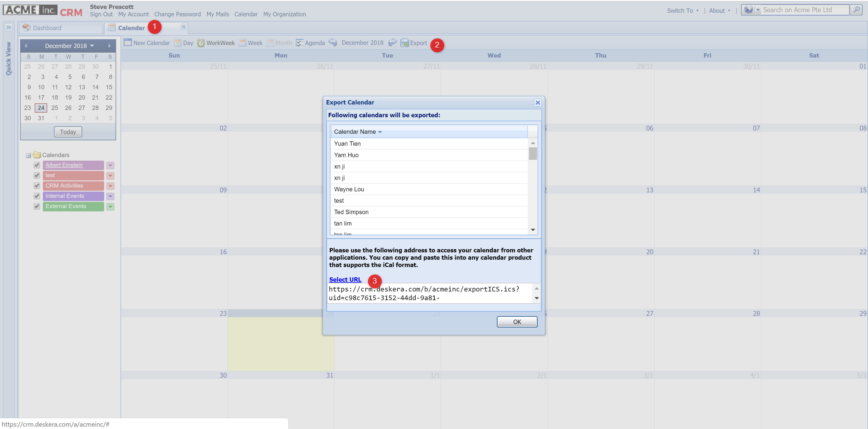868x429 pixels.
Task: Click the green External Events color bar
Action: coord(73,206)
